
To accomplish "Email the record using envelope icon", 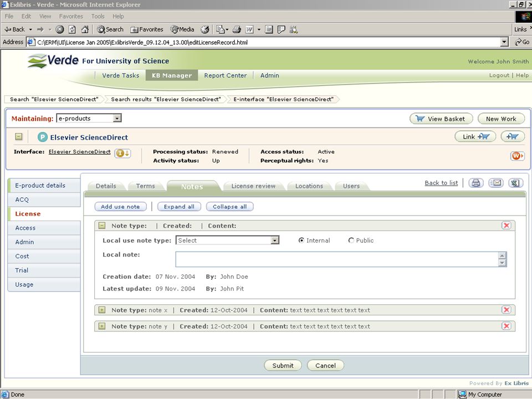I will 495,183.
